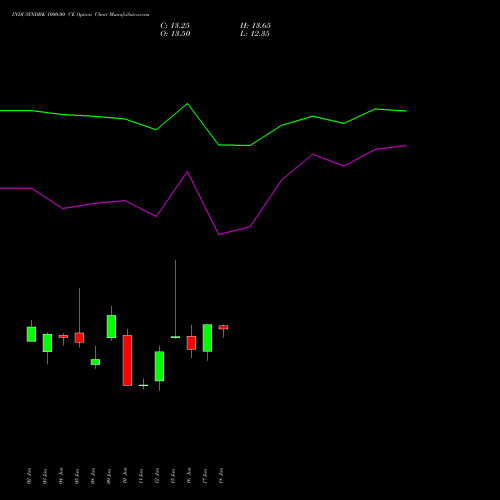Viewport: 500px width, 500px height.
Task: Select the last red candle above the 18 date
Action: 223,327
